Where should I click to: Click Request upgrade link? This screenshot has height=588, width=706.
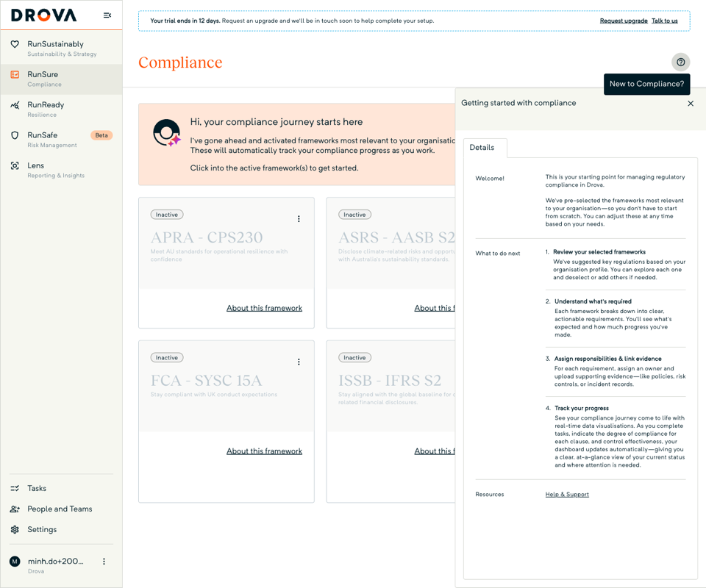(x=624, y=21)
